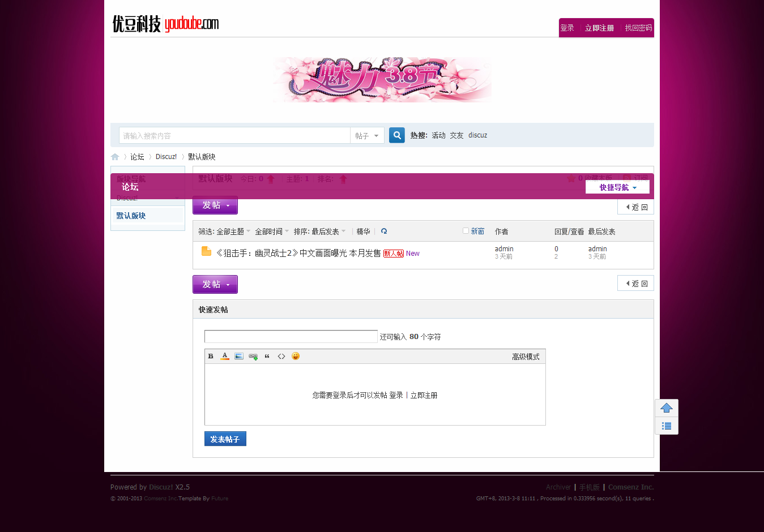Screen dimensions: 764x532
Task: Click the Future template link in footer
Action: (x=220, y=499)
